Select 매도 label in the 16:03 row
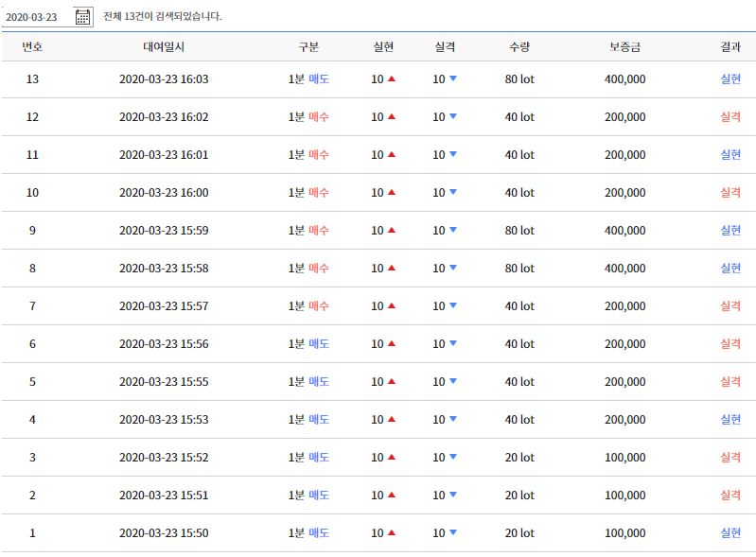This screenshot has width=756, height=557. pyautogui.click(x=319, y=79)
